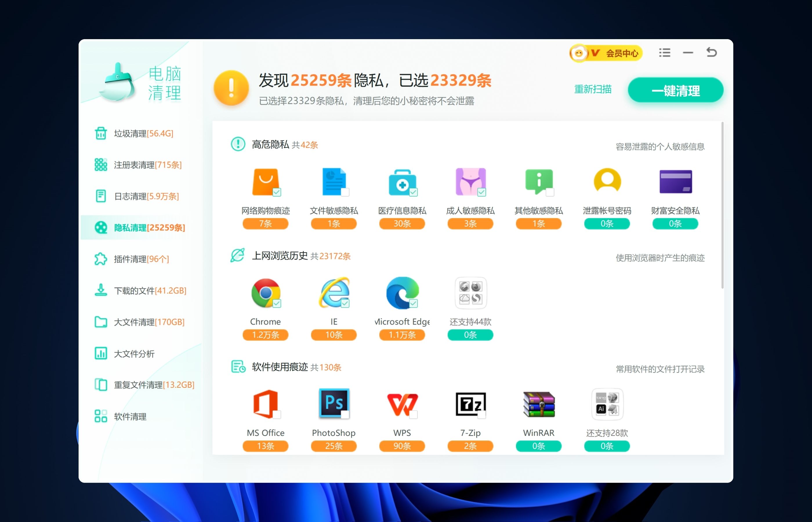The width and height of the screenshot is (812, 522).
Task: Click the 电脑清理 broom logo
Action: pos(118,82)
